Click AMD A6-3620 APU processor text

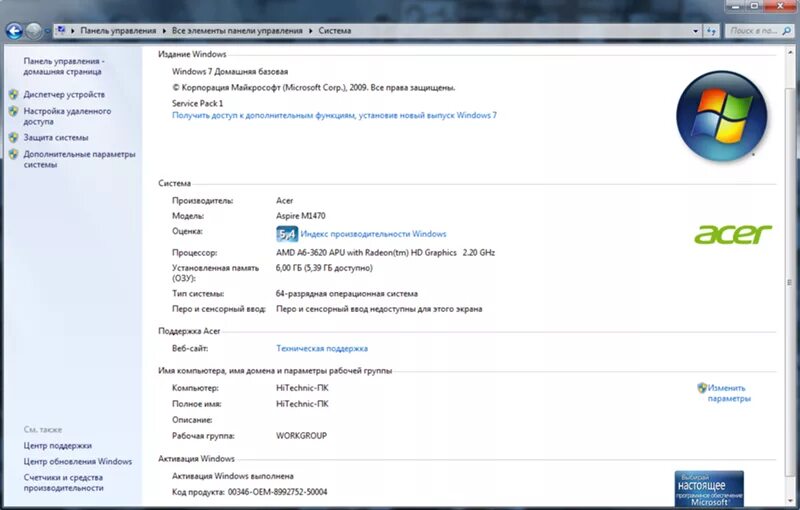pyautogui.click(x=386, y=252)
